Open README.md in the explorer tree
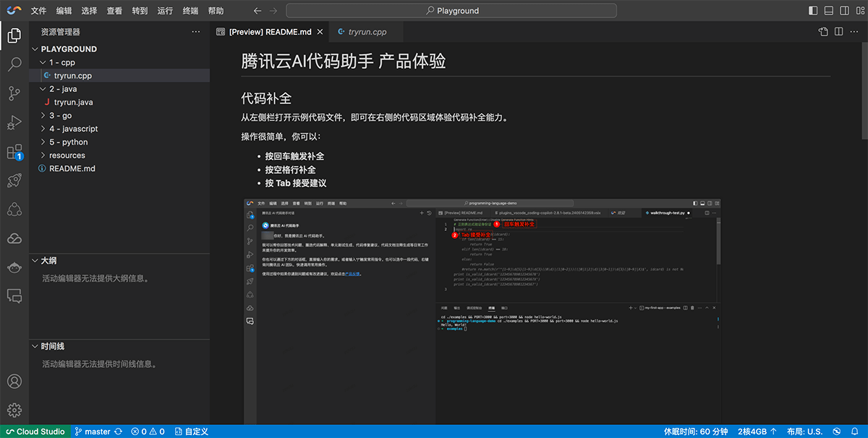868x438 pixels. coord(72,168)
